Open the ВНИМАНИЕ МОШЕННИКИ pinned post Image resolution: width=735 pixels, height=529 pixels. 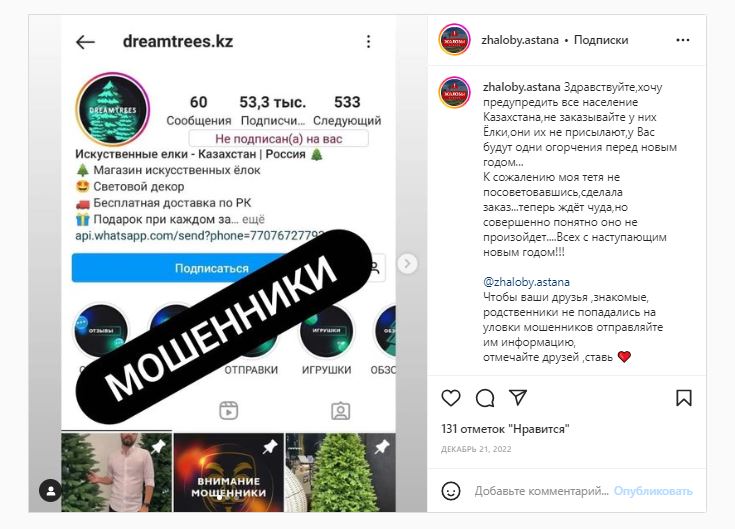pos(229,473)
